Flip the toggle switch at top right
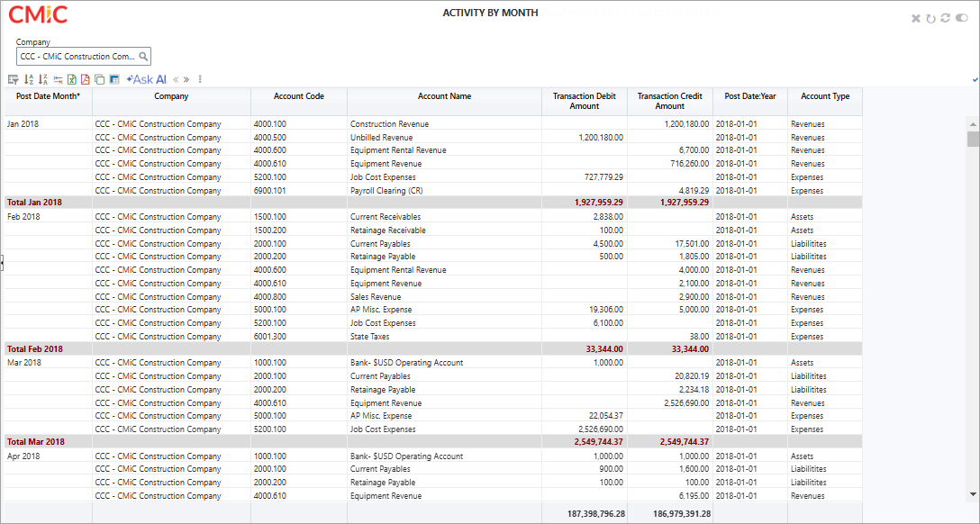980x524 pixels. 961,18
